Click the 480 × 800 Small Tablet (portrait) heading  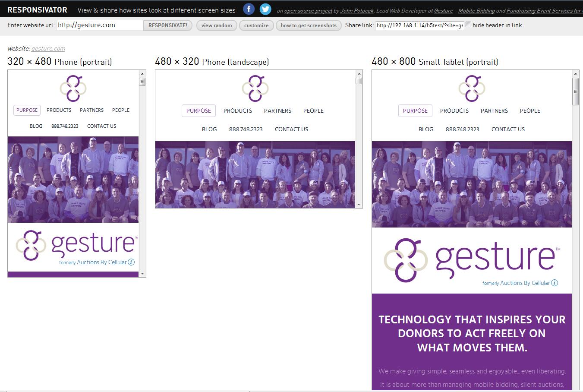435,62
